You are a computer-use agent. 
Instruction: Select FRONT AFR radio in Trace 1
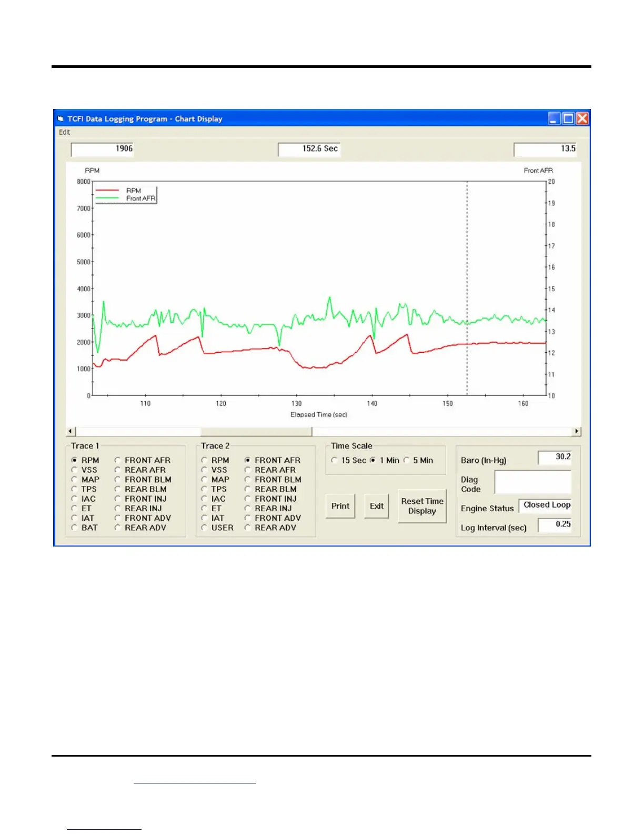pos(118,460)
